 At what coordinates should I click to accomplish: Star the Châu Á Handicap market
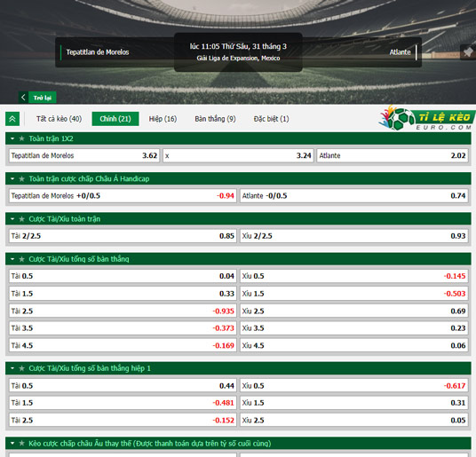coord(22,179)
